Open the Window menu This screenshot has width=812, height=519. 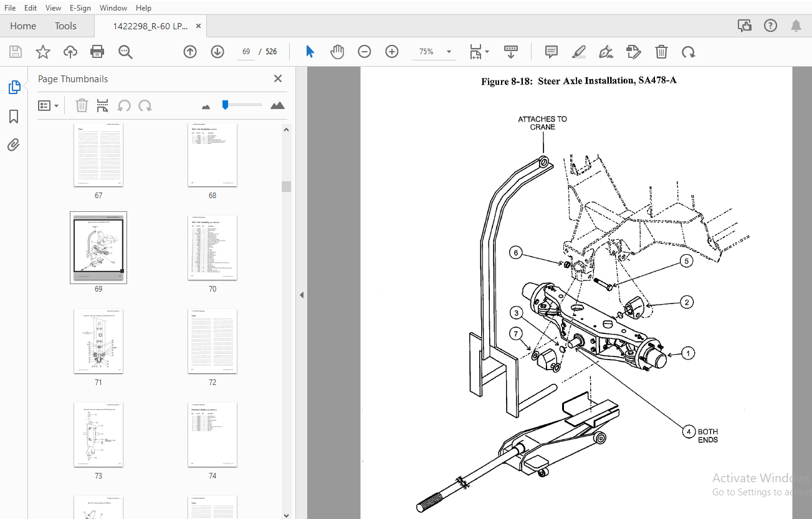[x=113, y=8]
